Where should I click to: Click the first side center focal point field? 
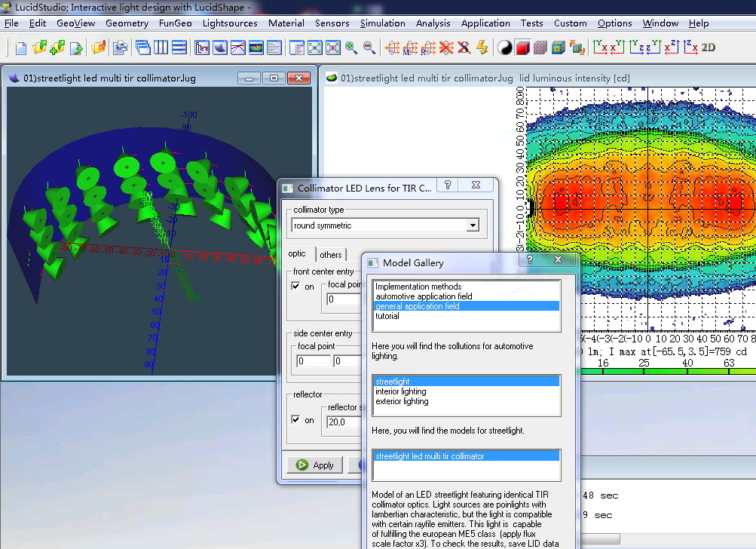314,361
